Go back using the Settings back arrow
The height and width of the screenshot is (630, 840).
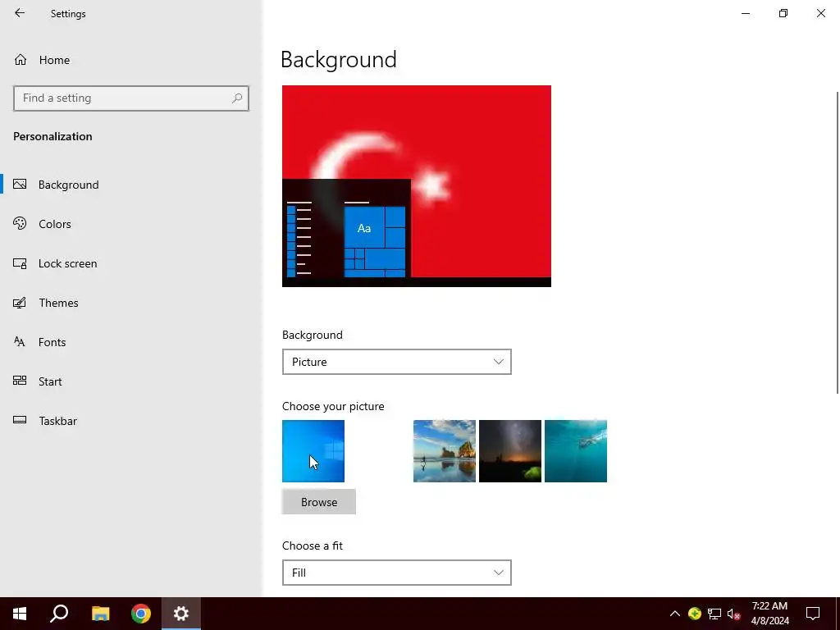pyautogui.click(x=20, y=13)
